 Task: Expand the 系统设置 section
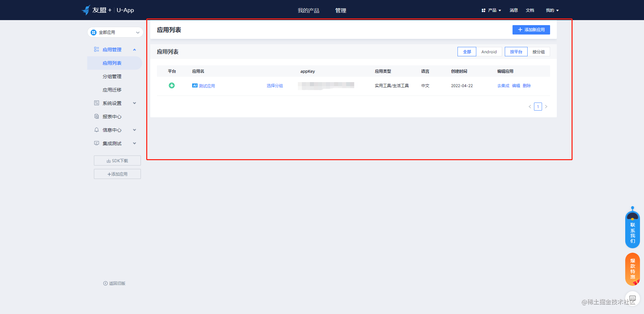(x=135, y=103)
